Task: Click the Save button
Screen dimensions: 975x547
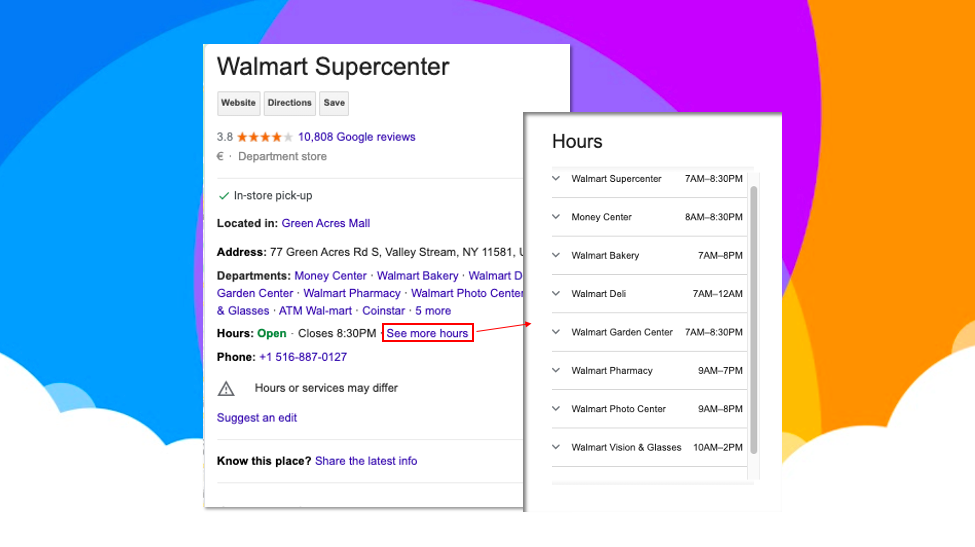Action: point(334,103)
